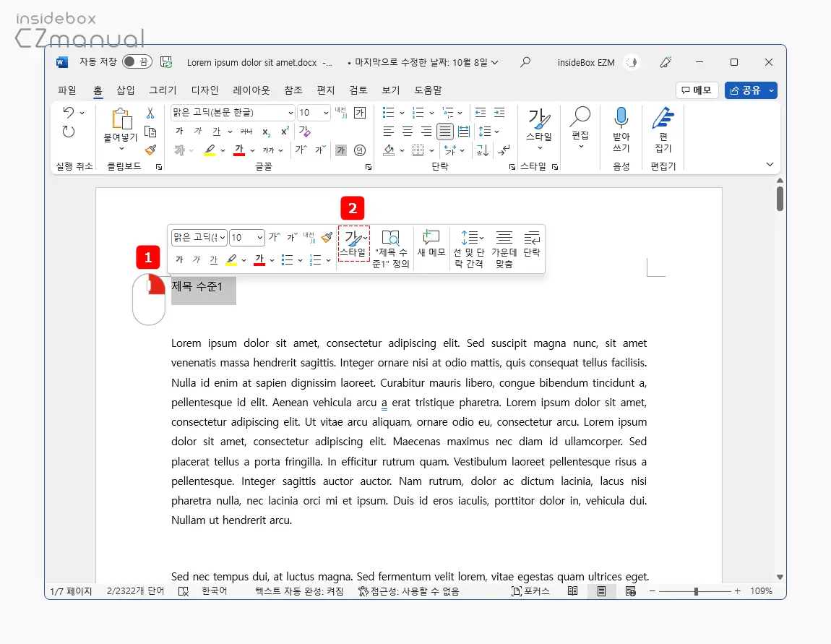
Task: Toggle justify alignment in the ribbon
Action: (445, 132)
